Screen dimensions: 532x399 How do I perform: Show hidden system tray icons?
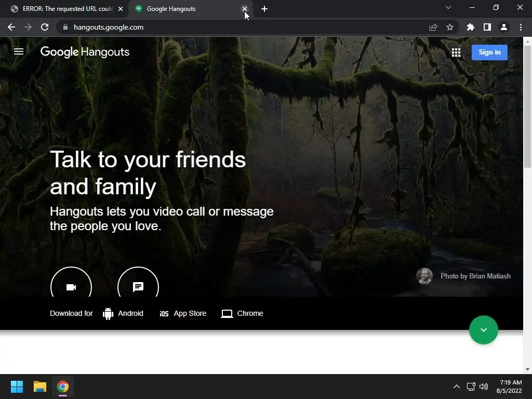[457, 387]
